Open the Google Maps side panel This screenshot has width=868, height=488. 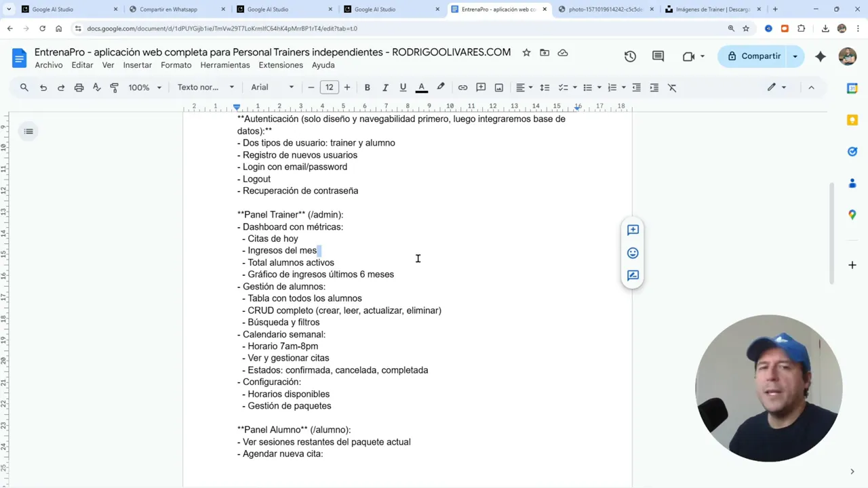[852, 215]
